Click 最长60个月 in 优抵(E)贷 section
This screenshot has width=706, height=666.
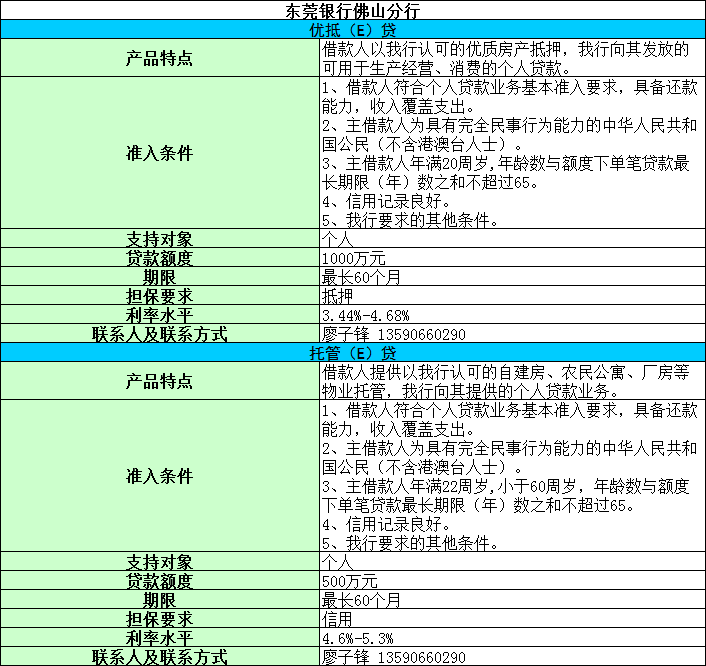click(x=512, y=276)
